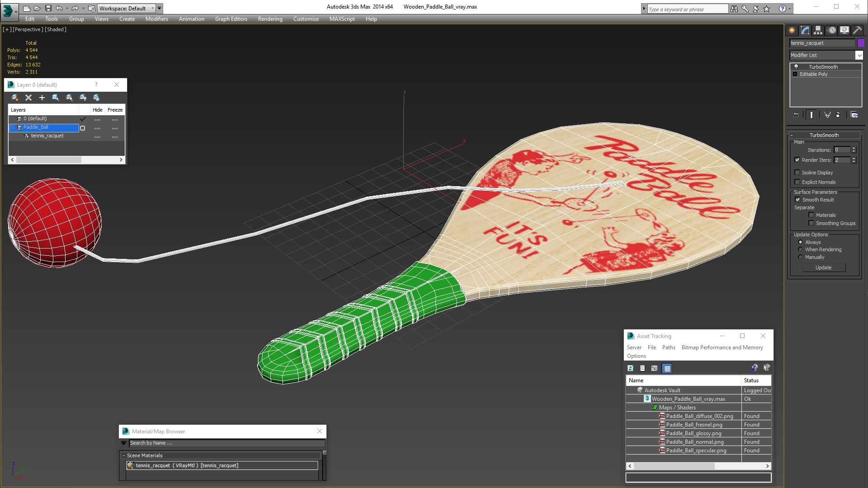
Task: Click Asset Tracking tree view icon
Action: [x=655, y=368]
